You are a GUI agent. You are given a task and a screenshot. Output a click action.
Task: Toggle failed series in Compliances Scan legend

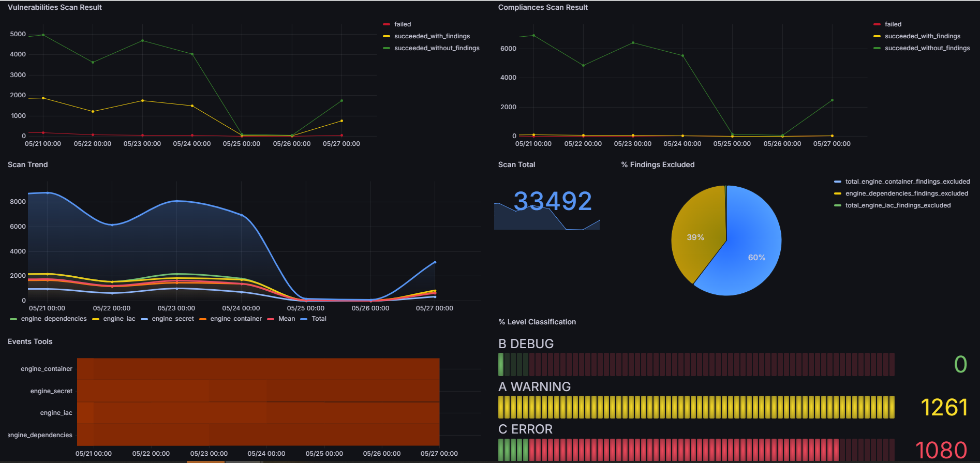point(893,24)
